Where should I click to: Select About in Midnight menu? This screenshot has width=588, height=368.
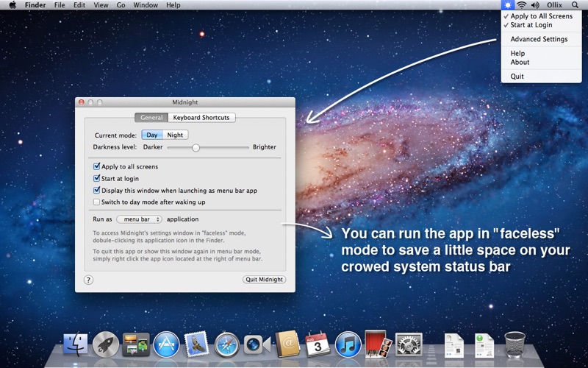541,63
